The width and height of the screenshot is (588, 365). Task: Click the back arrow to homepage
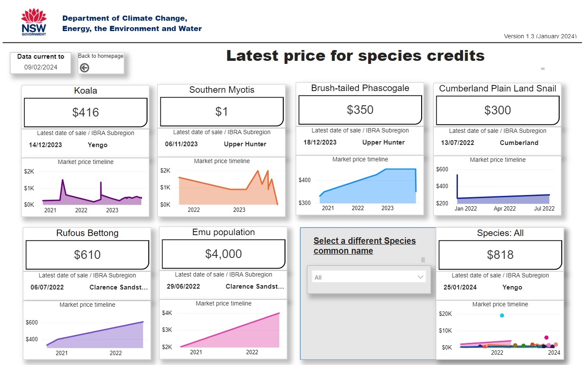tap(84, 68)
